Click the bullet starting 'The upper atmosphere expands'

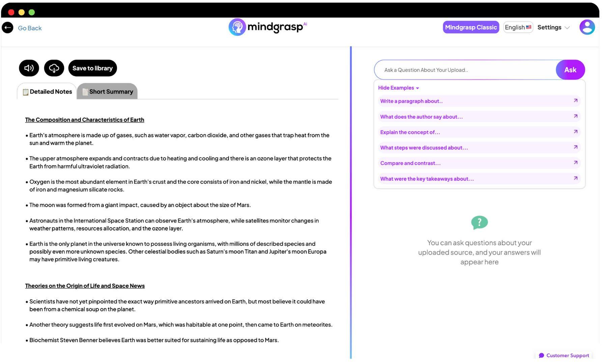point(178,162)
